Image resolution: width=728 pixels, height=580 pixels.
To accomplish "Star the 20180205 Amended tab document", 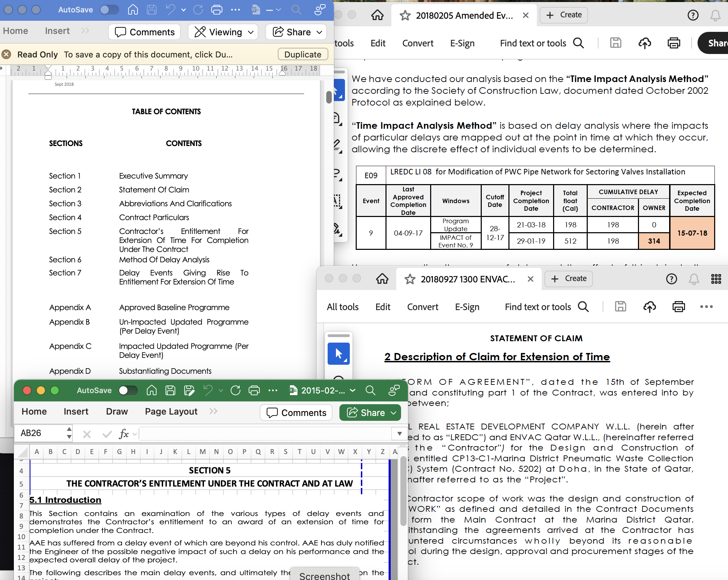I will (x=405, y=15).
